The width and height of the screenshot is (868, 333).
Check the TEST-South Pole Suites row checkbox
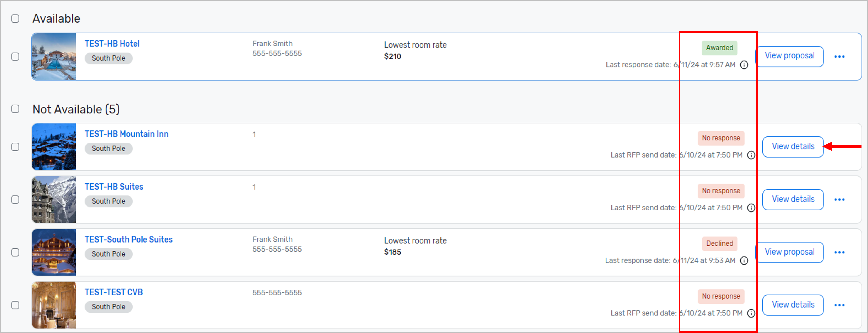15,252
